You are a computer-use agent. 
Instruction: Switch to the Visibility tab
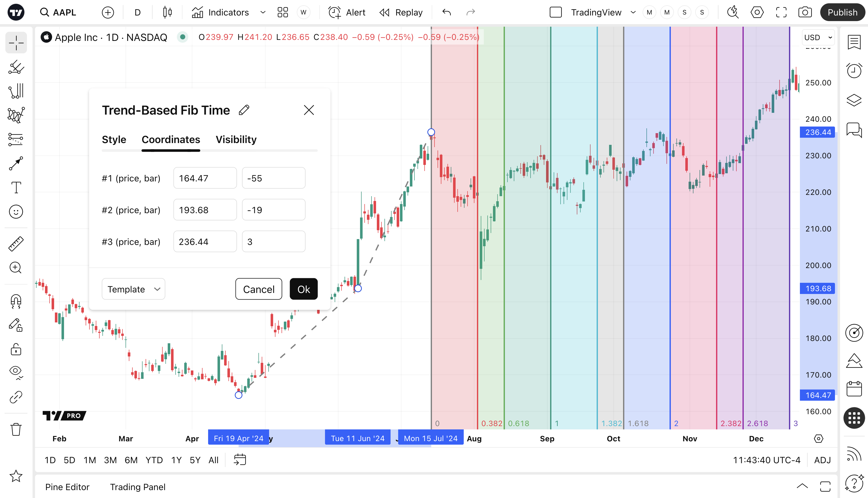tap(236, 139)
